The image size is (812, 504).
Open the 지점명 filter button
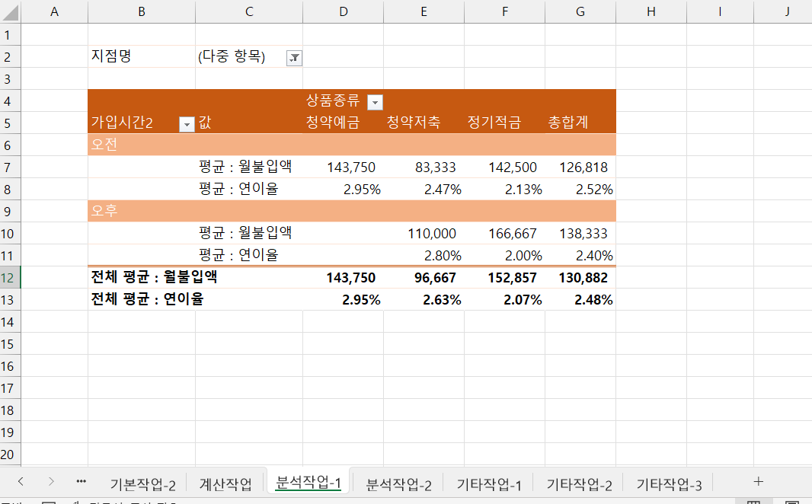pyautogui.click(x=294, y=57)
